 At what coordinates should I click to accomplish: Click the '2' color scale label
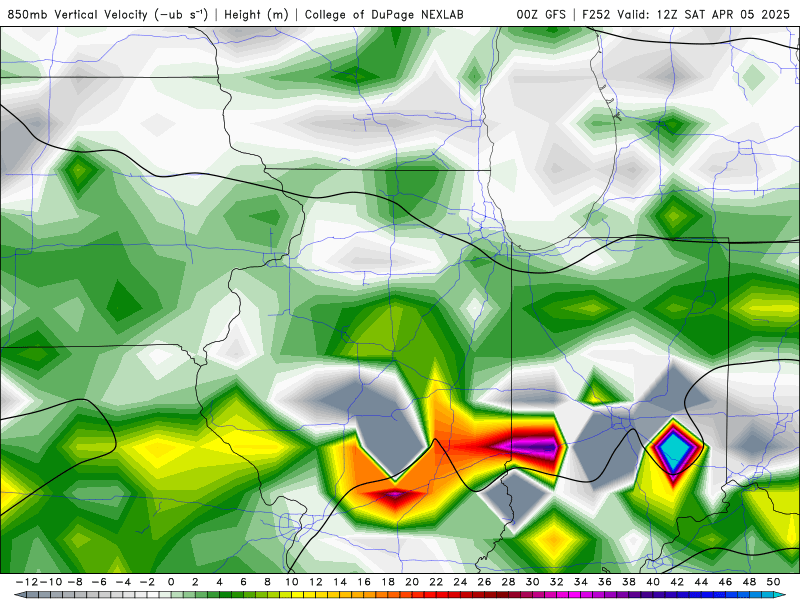point(195,582)
